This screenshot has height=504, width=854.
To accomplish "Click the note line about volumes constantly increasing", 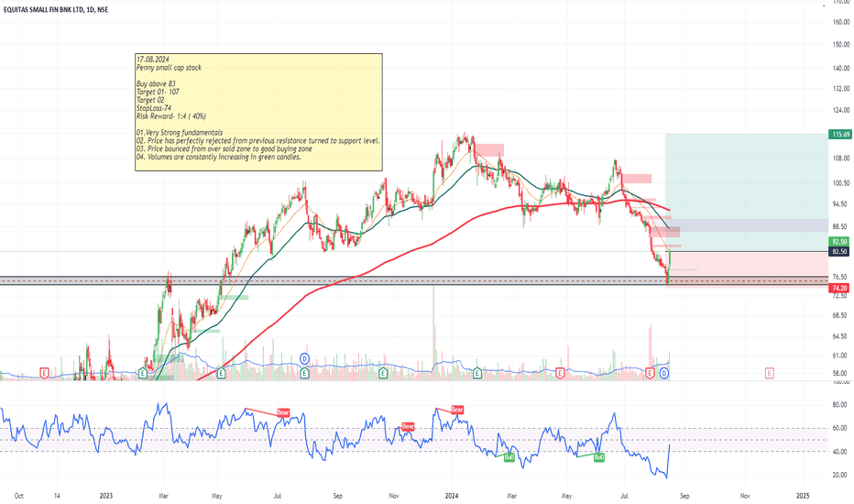I will coord(218,157).
